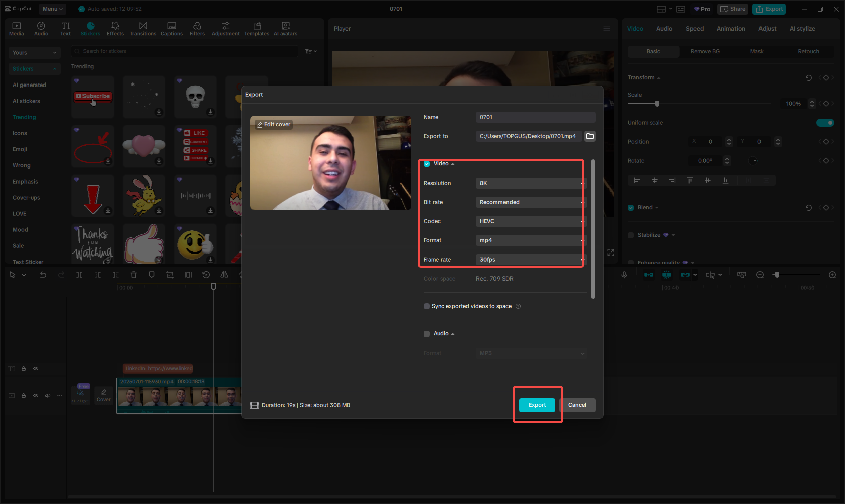Select the video clip thumbnail on timeline
Image resolution: width=845 pixels, height=504 pixels.
(x=179, y=396)
